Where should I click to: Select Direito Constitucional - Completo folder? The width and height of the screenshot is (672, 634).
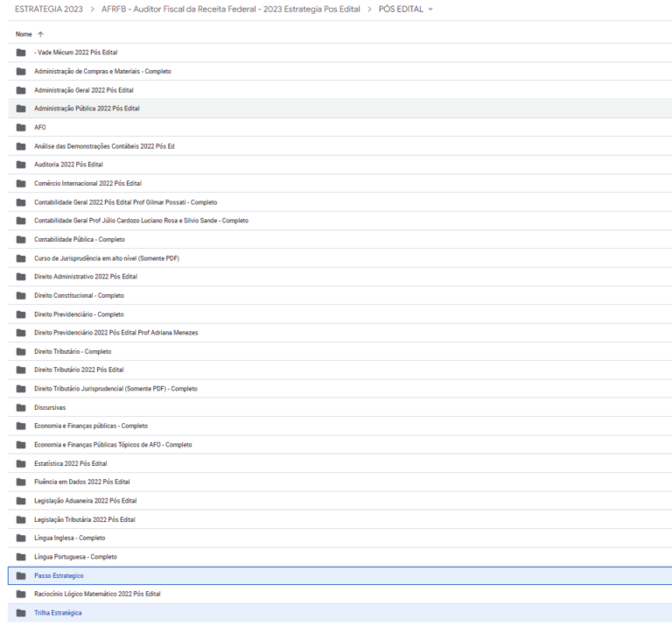(x=339, y=296)
